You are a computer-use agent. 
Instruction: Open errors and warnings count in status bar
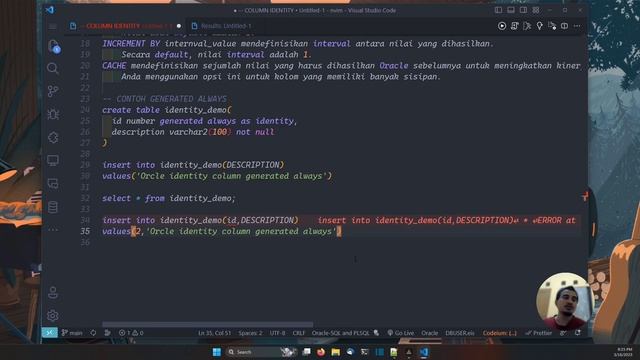131,333
